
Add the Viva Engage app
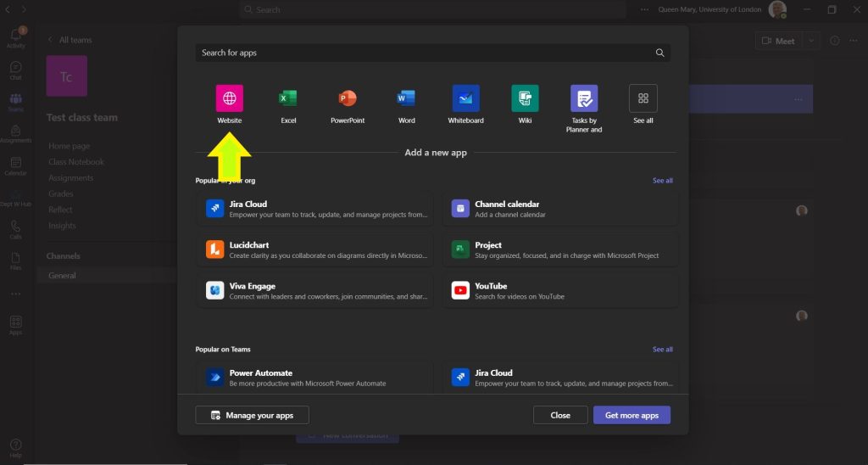click(314, 291)
